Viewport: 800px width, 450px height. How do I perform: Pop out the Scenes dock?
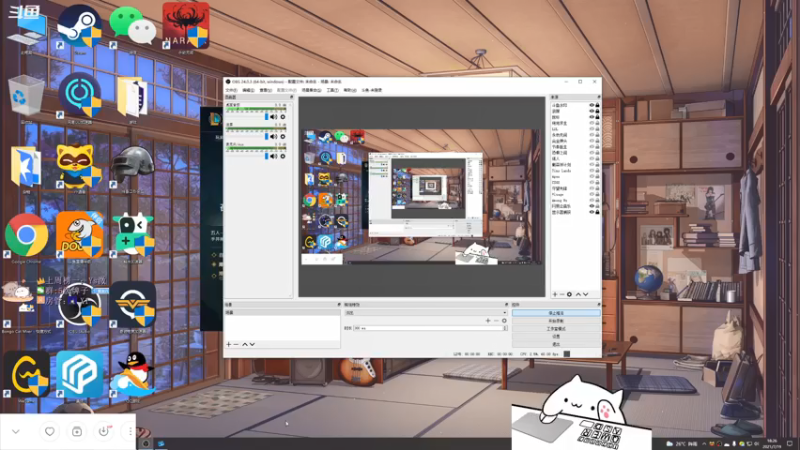339,305
